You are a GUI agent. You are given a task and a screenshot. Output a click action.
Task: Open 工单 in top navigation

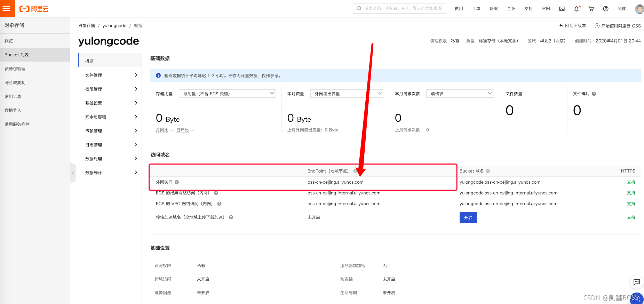476,9
